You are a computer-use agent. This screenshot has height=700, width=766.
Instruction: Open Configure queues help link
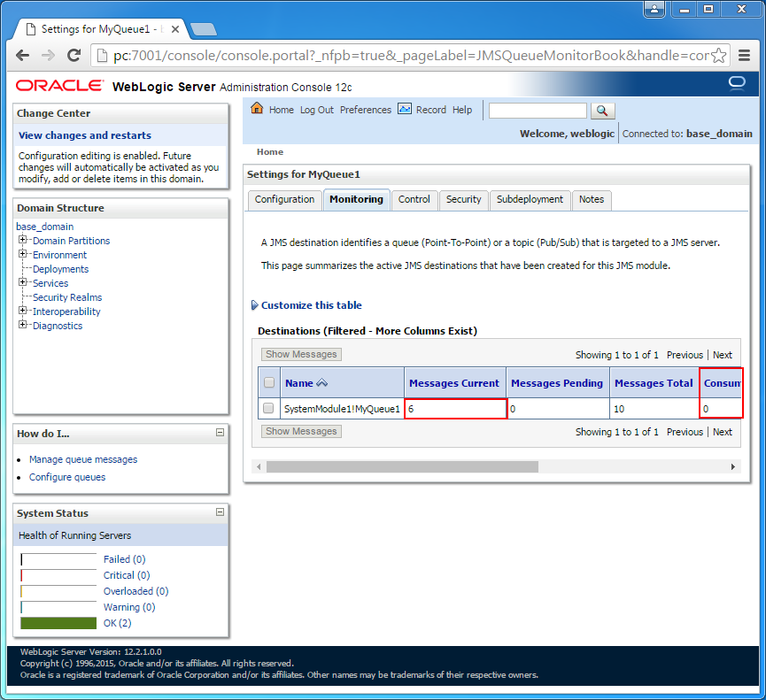[x=67, y=477]
